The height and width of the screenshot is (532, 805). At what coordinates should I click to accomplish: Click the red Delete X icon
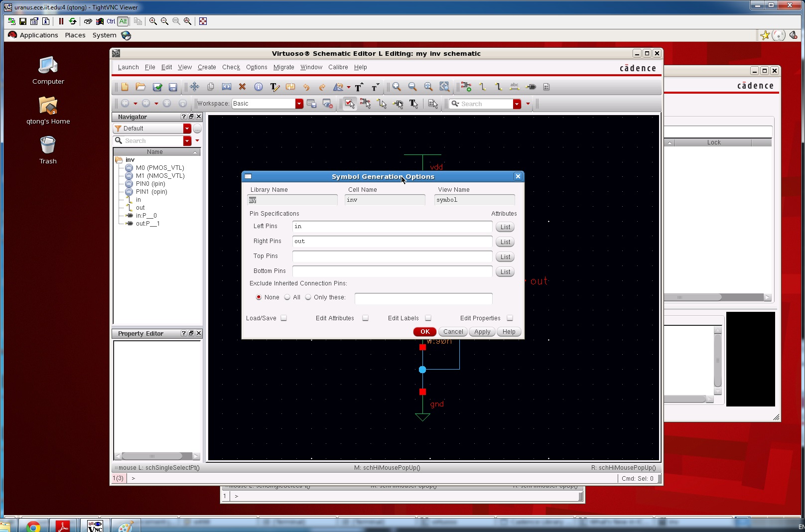point(242,87)
